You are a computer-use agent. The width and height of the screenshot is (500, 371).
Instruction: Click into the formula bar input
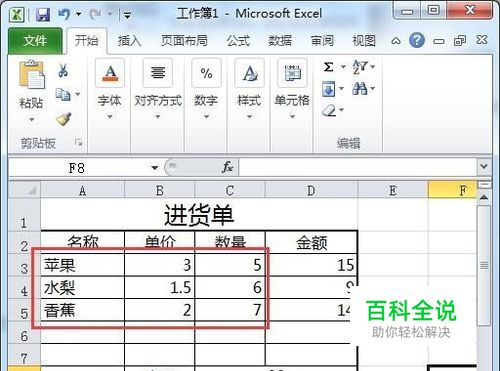tap(357, 167)
